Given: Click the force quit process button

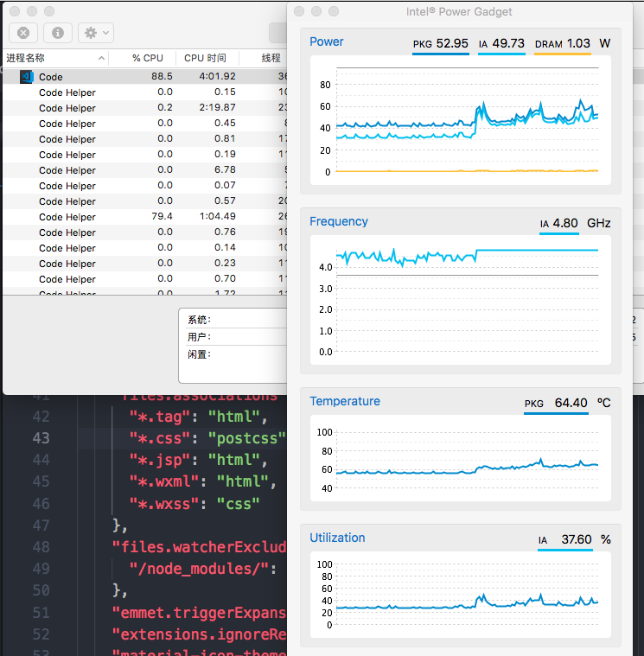Looking at the screenshot, I should coord(23,33).
